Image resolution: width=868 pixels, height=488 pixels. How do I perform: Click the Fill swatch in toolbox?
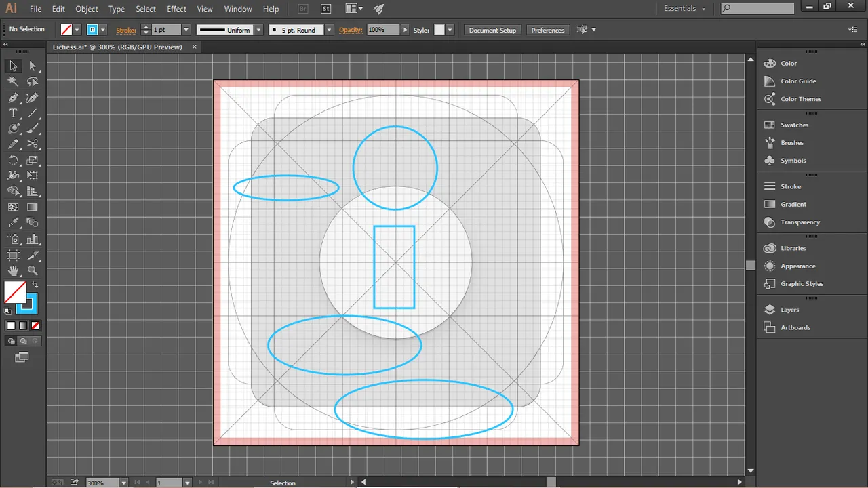(14, 291)
